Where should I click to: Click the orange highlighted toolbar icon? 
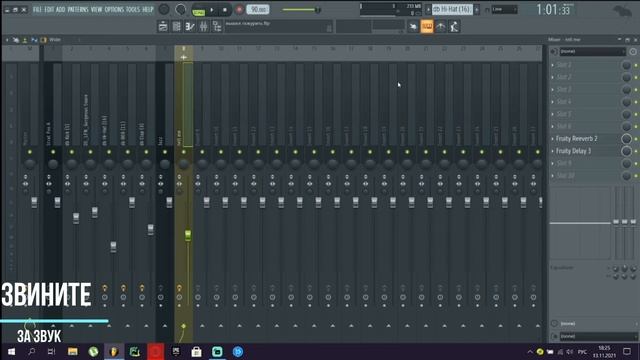click(x=427, y=27)
